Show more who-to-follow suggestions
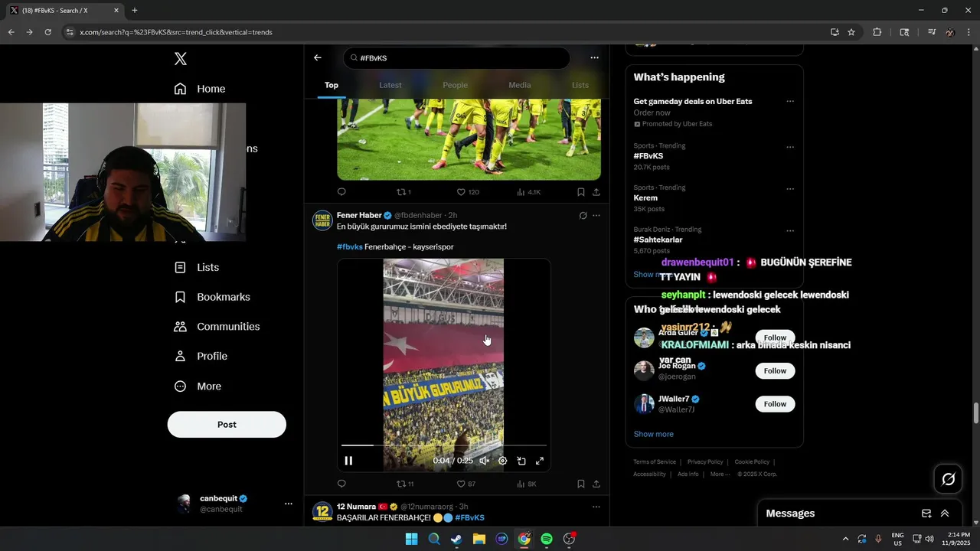Image resolution: width=980 pixels, height=551 pixels. click(653, 434)
